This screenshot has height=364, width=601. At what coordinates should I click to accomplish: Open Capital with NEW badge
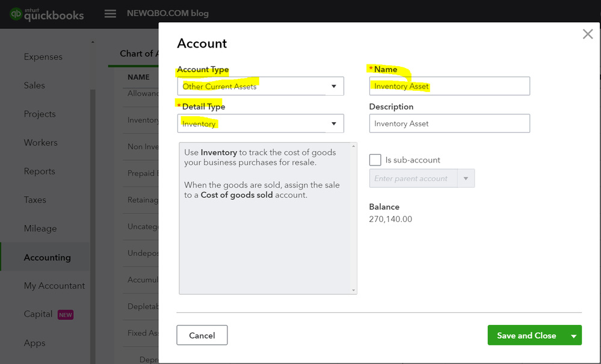tap(39, 314)
